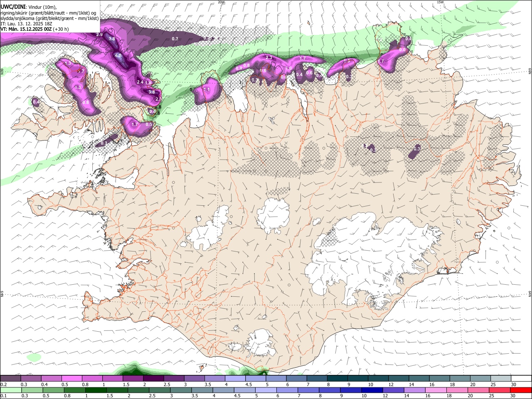The image size is (532, 399).
Task: Click the darkest purple swatch at snow value 2
Action: [x=153, y=378]
